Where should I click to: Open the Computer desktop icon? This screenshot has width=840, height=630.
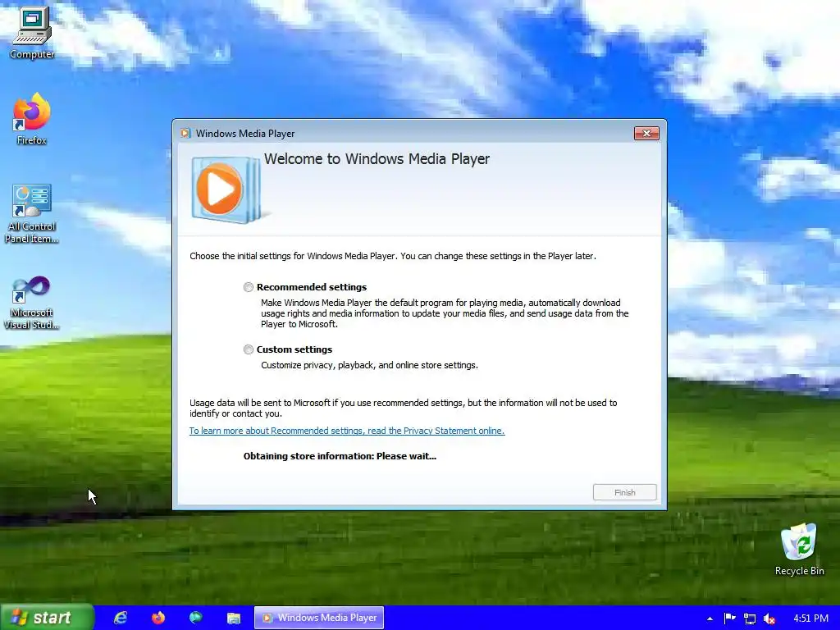[32, 32]
